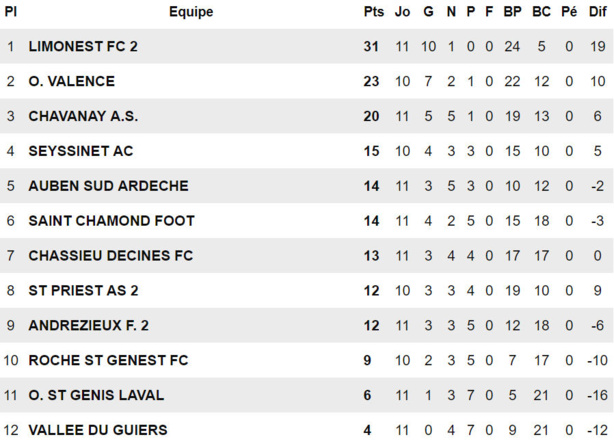Click the Jo column header
Image resolution: width=614 pixels, height=448 pixels.
point(402,12)
